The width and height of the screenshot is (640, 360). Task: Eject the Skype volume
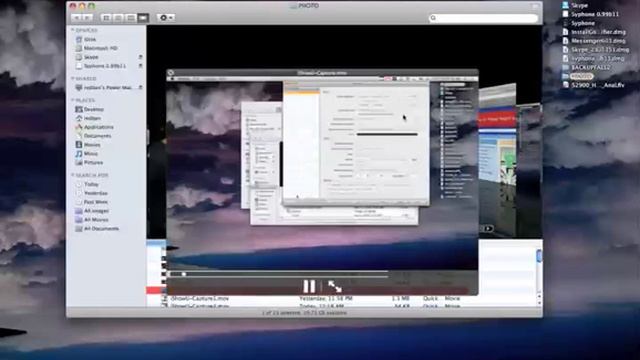[x=140, y=57]
